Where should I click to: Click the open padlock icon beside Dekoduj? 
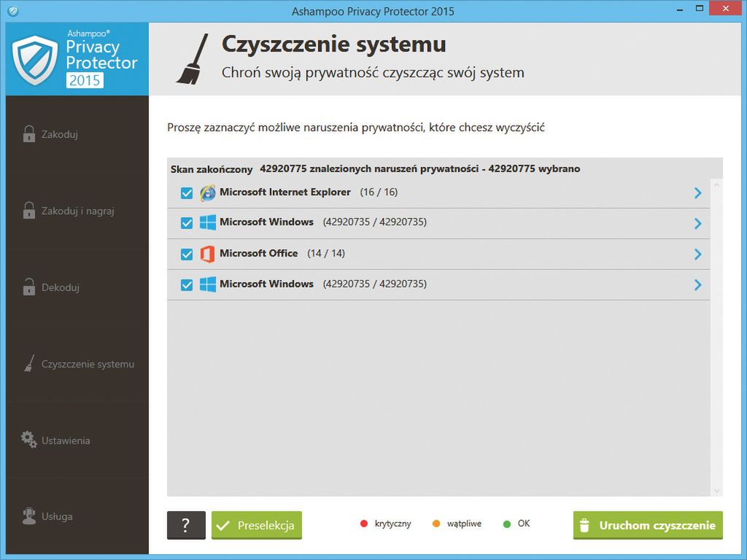pos(29,287)
